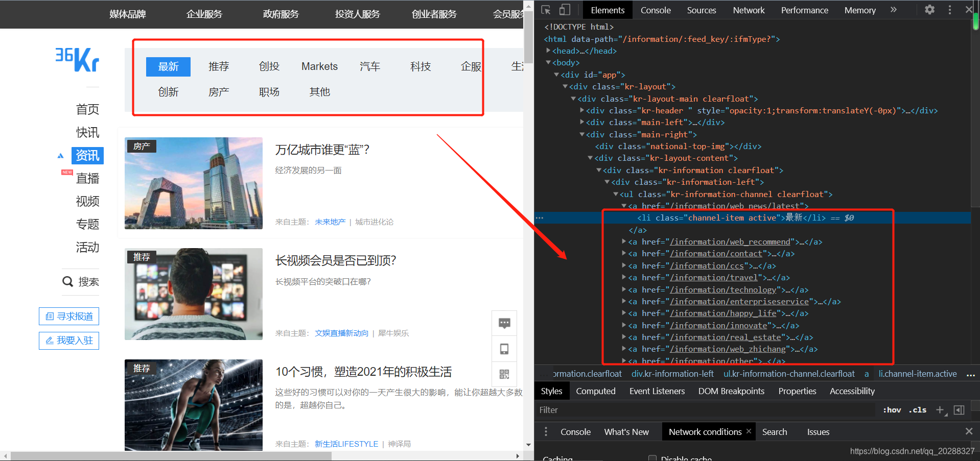980x461 pixels.
Task: Click the 36Kr logo
Action: [77, 60]
